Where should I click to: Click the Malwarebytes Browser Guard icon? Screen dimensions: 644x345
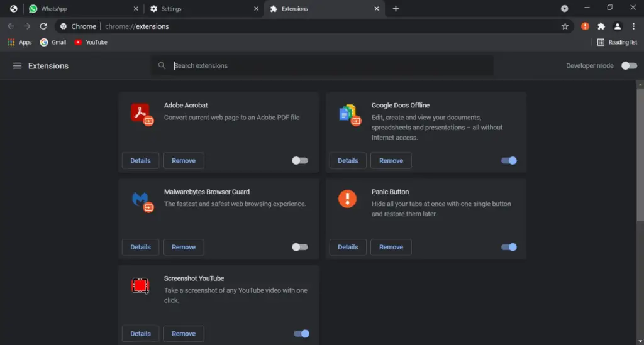click(x=142, y=201)
